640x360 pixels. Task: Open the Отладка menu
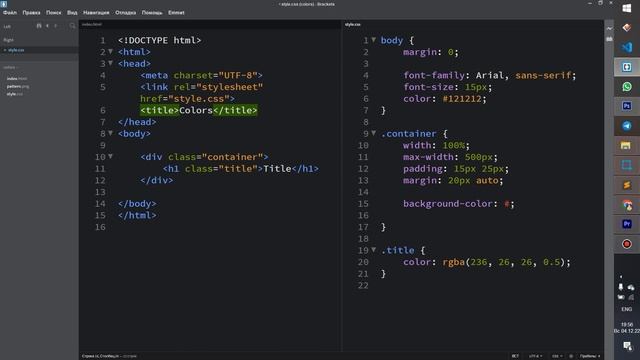(x=125, y=13)
